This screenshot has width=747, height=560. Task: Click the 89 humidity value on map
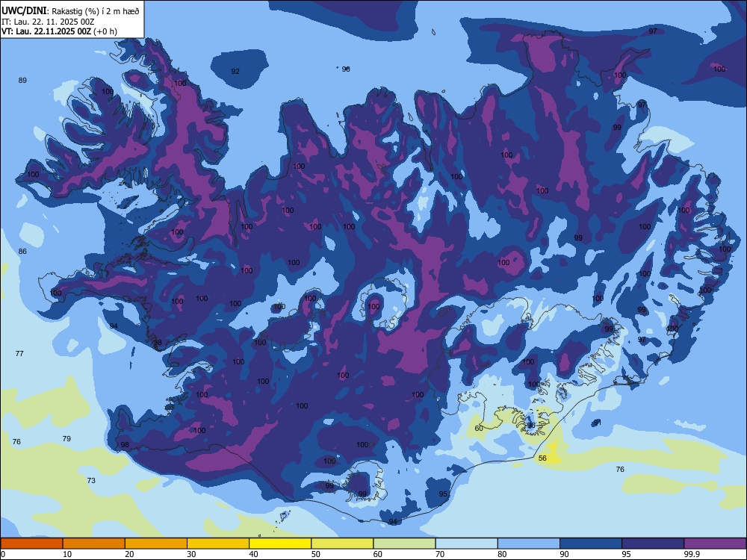point(22,81)
